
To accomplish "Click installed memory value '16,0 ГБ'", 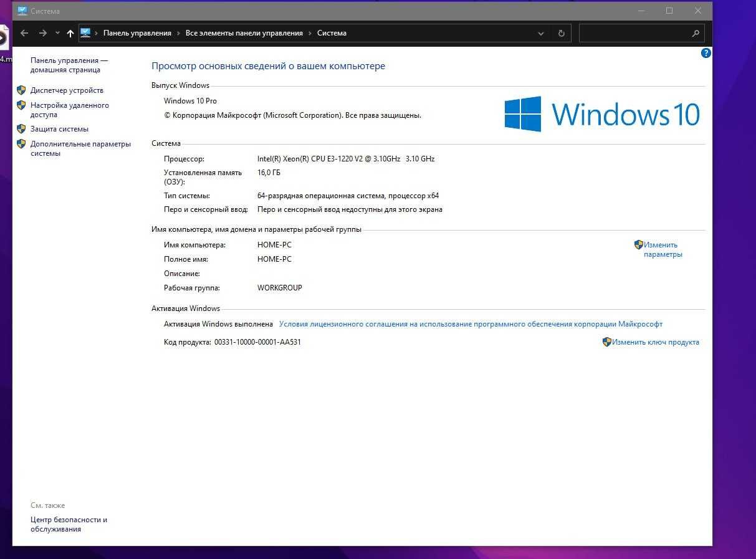I will point(269,173).
